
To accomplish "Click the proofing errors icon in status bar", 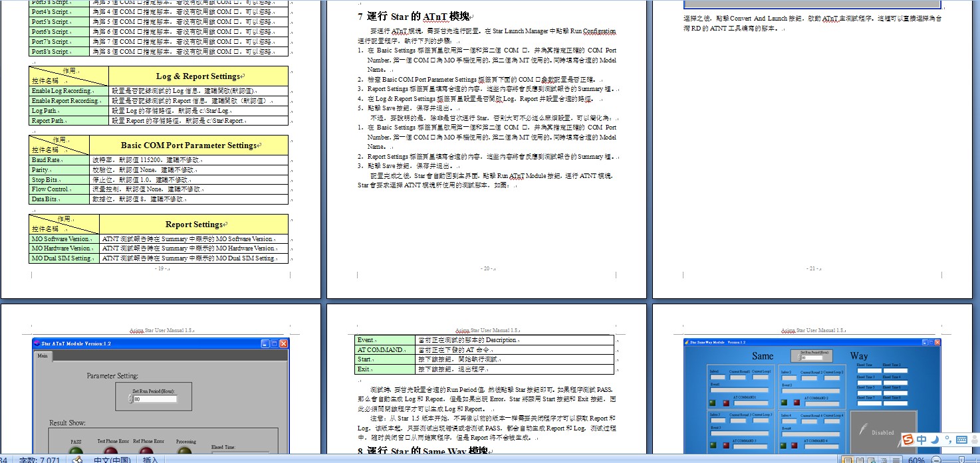I will [78, 460].
